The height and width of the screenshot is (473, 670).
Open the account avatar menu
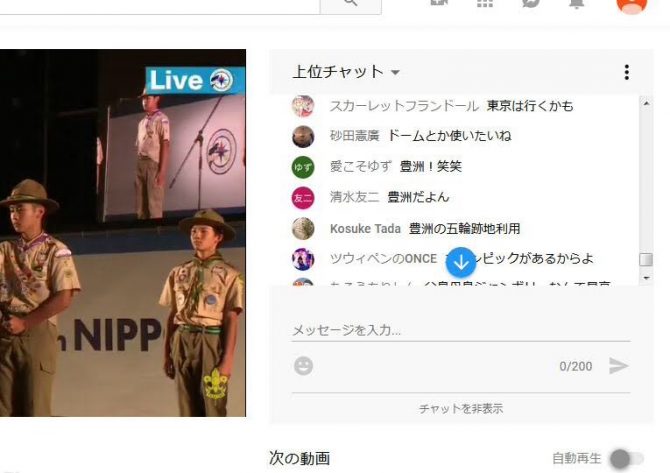click(x=631, y=3)
